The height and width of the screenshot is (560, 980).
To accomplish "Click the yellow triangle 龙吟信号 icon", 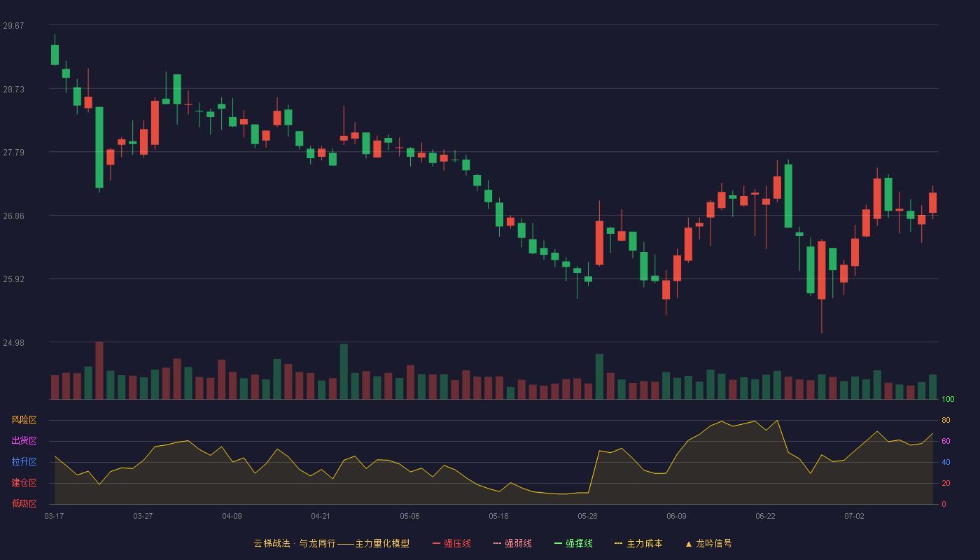I will (x=689, y=543).
